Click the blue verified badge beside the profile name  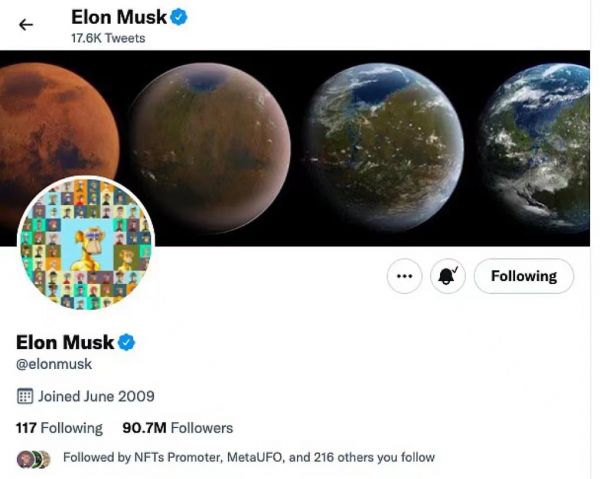pos(127,343)
